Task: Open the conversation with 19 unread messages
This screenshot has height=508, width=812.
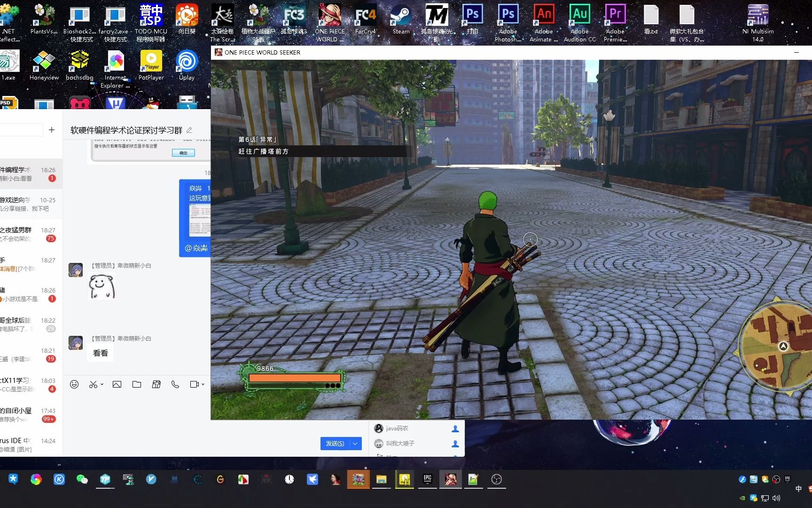Action: tap(31, 355)
